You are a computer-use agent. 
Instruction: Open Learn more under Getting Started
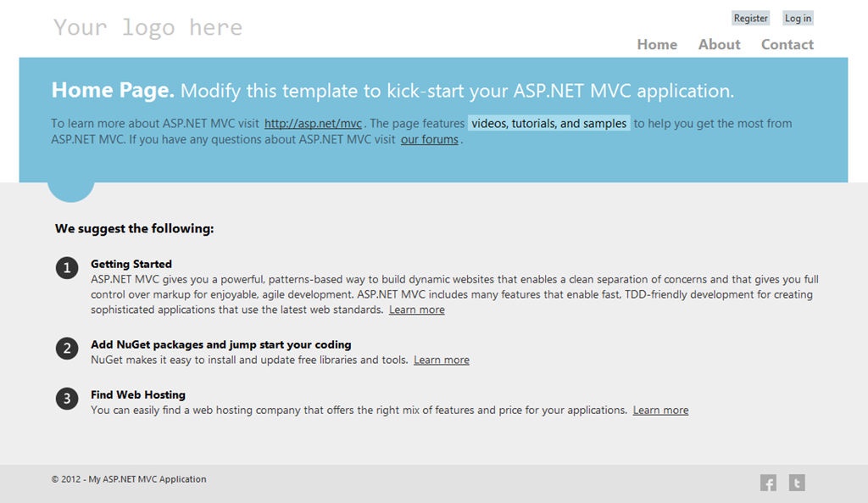tap(417, 310)
